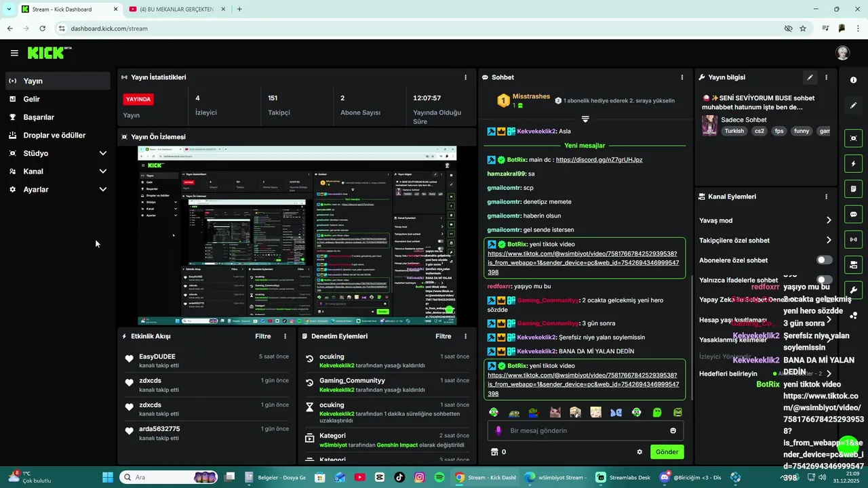Open Windows Start menu
This screenshot has height=488, width=868.
[107, 477]
